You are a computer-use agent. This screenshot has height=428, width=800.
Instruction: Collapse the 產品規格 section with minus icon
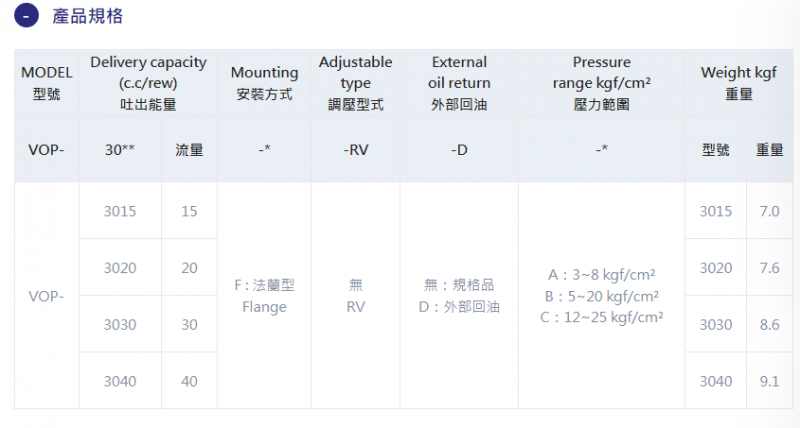[27, 15]
